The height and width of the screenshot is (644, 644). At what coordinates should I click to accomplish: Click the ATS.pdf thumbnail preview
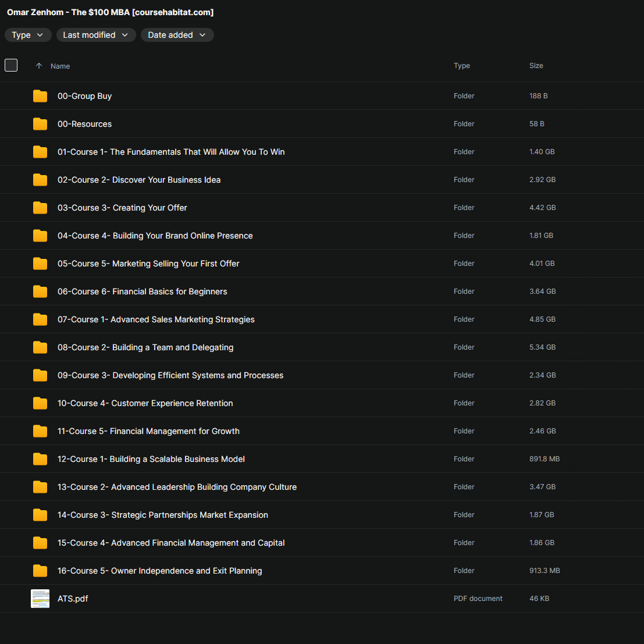coord(40,599)
